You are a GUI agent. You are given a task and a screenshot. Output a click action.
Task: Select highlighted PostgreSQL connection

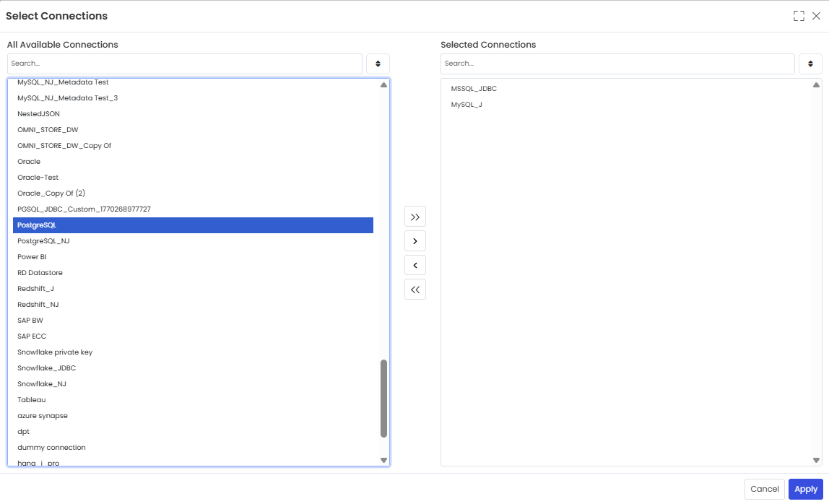(x=193, y=225)
